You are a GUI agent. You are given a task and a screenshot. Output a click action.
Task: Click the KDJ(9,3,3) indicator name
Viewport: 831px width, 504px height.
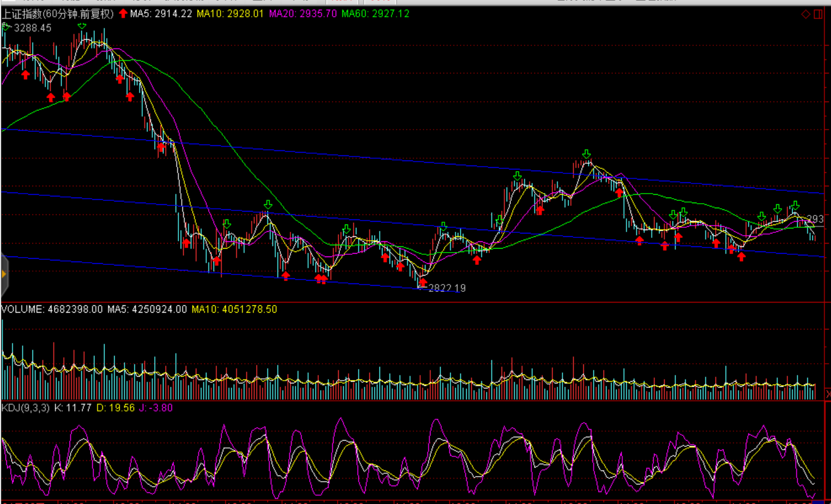[25, 408]
